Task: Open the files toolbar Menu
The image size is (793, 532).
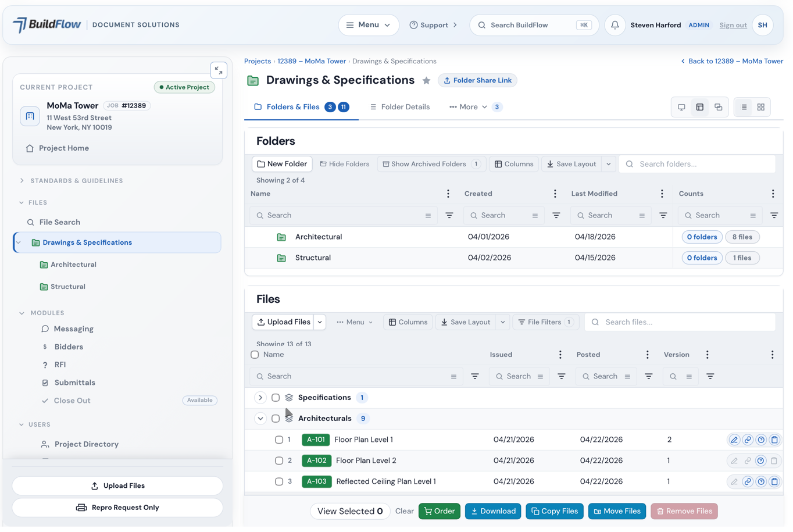Action: (x=355, y=322)
